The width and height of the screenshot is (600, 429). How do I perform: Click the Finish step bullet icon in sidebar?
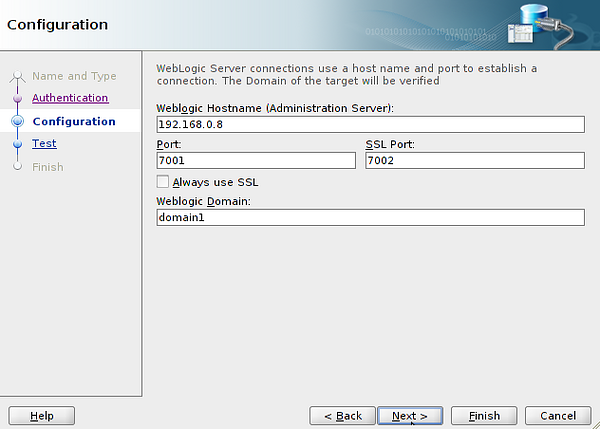[17, 167]
